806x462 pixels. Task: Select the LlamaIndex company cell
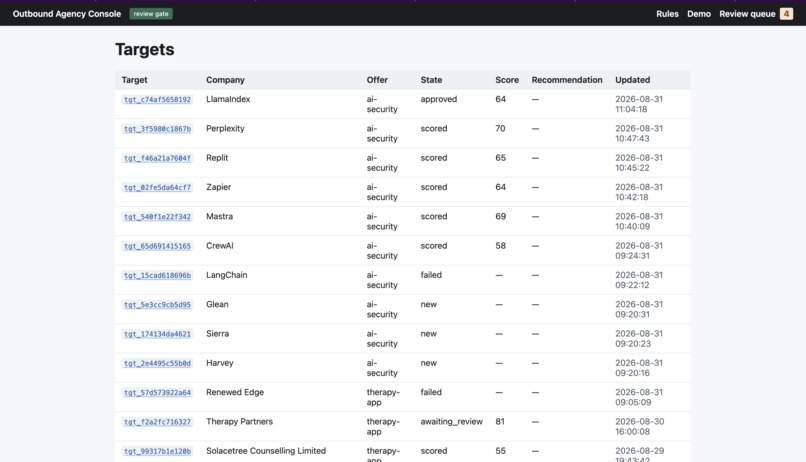(x=228, y=99)
